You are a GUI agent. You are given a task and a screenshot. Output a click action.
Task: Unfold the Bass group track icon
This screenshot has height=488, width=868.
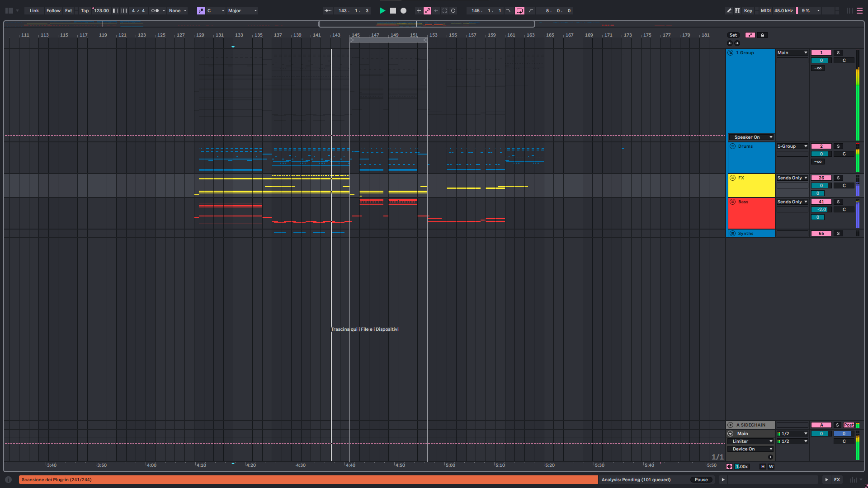[x=733, y=202]
